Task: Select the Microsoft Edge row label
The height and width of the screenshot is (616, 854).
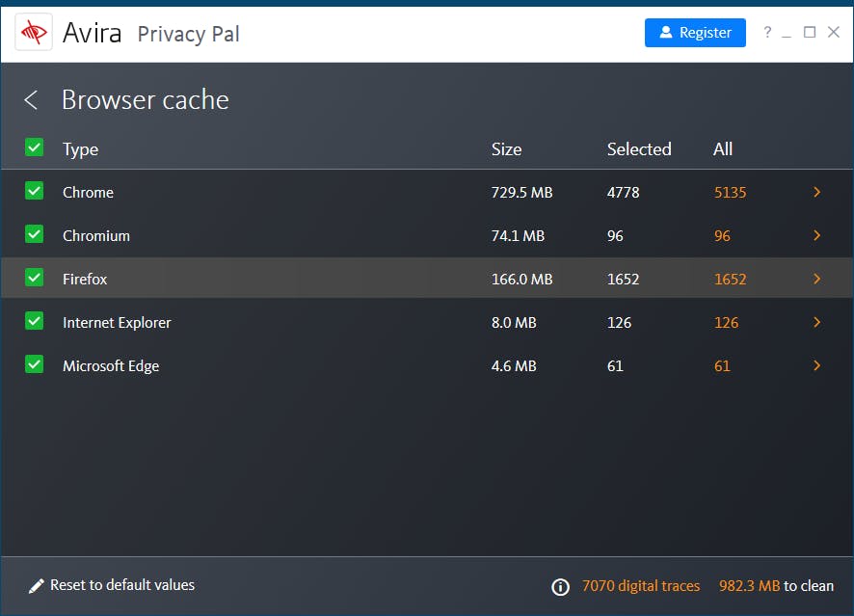Action: 111,366
